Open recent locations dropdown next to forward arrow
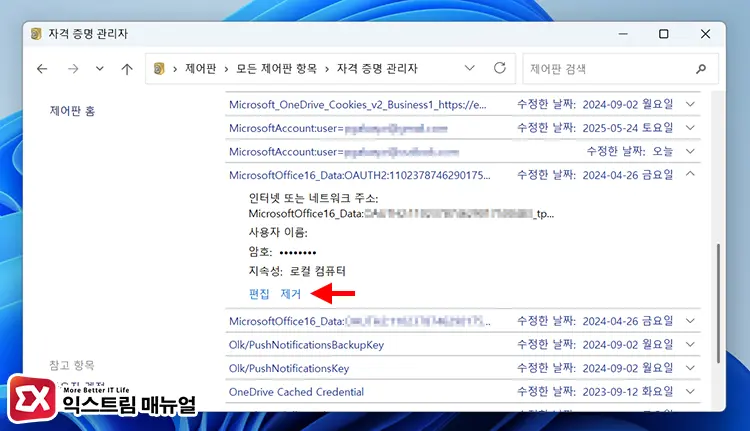Screen dimensions: 750x431 click(99, 69)
